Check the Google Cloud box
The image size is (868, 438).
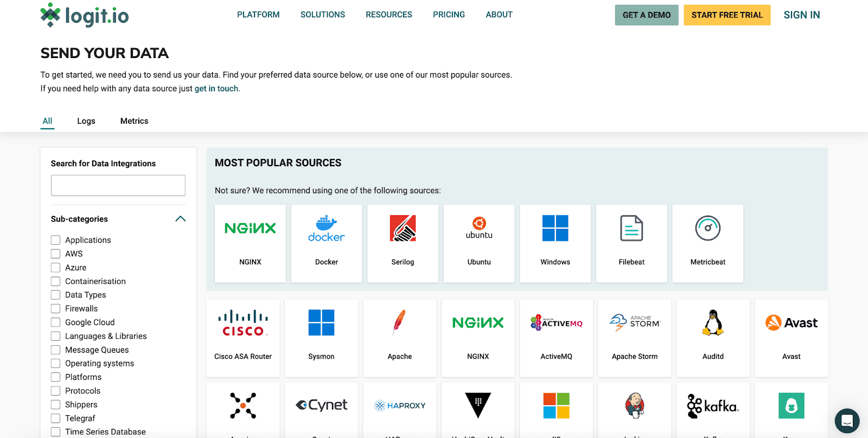coord(55,322)
